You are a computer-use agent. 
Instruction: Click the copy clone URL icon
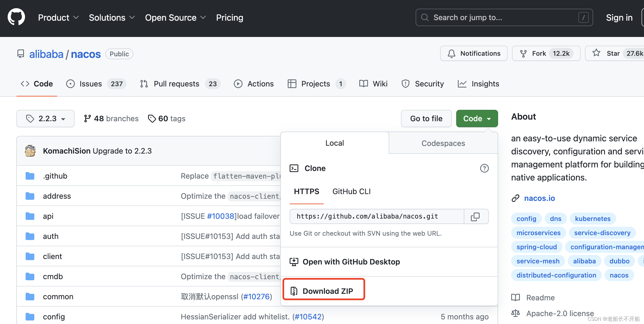475,216
